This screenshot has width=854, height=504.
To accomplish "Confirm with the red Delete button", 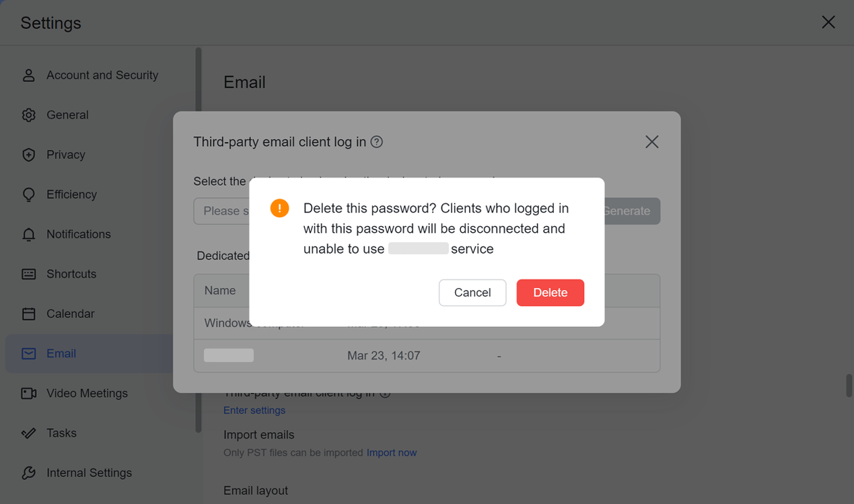I will 550,293.
